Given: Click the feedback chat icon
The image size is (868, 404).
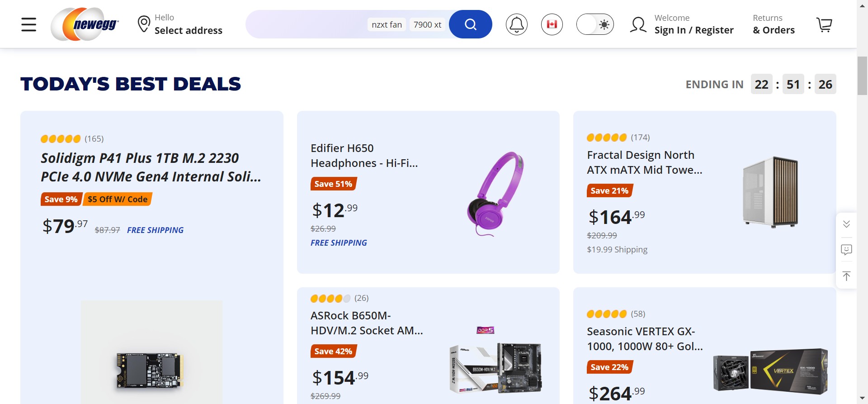Looking at the screenshot, I should coord(846,250).
